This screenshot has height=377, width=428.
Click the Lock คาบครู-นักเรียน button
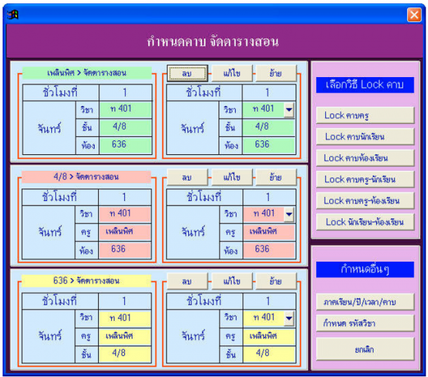365,180
